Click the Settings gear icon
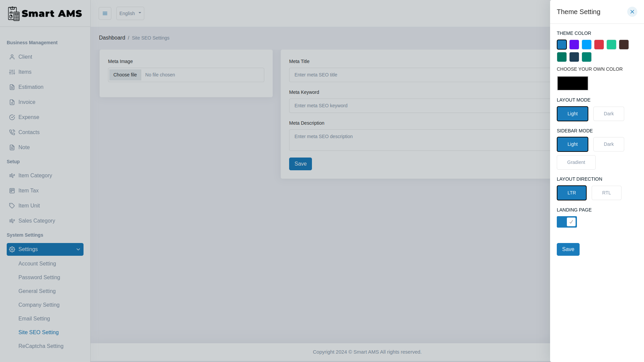This screenshot has height=362, width=644. [12, 249]
